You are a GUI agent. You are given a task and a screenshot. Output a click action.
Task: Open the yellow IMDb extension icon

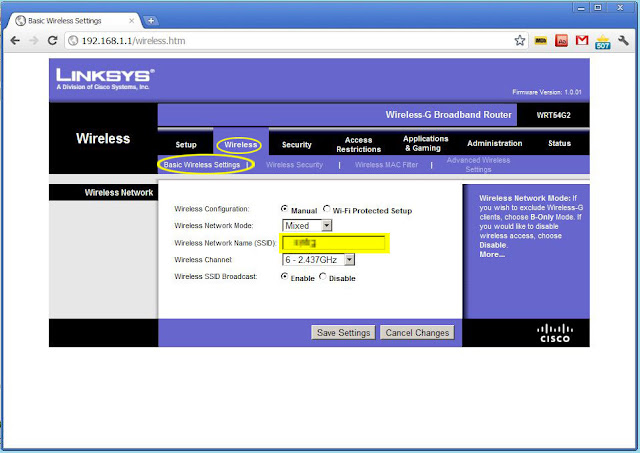(x=540, y=40)
